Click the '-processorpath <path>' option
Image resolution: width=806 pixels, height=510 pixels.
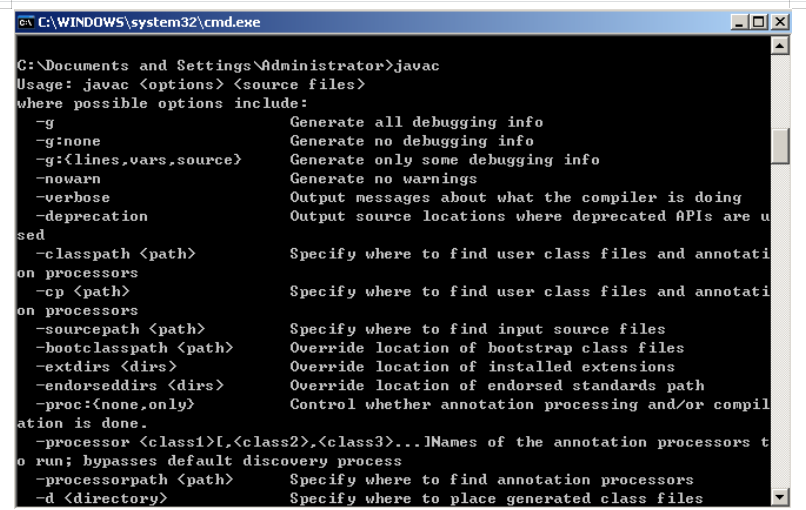coord(134,480)
